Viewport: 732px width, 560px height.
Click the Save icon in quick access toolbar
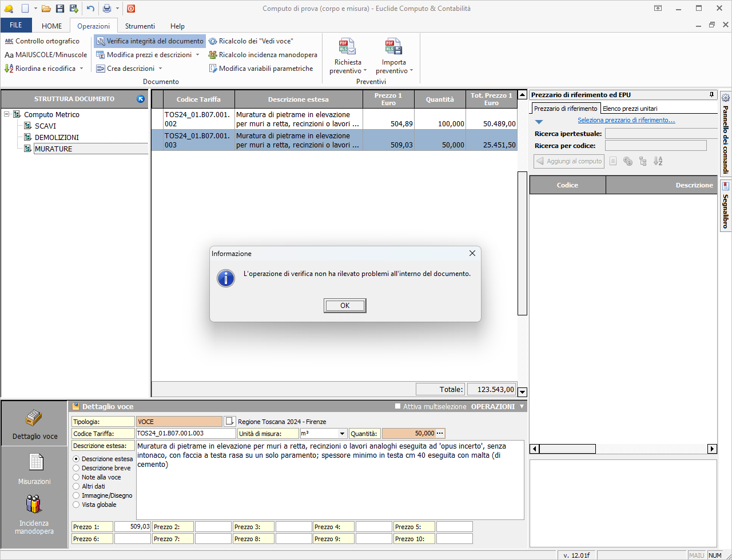[x=59, y=9]
